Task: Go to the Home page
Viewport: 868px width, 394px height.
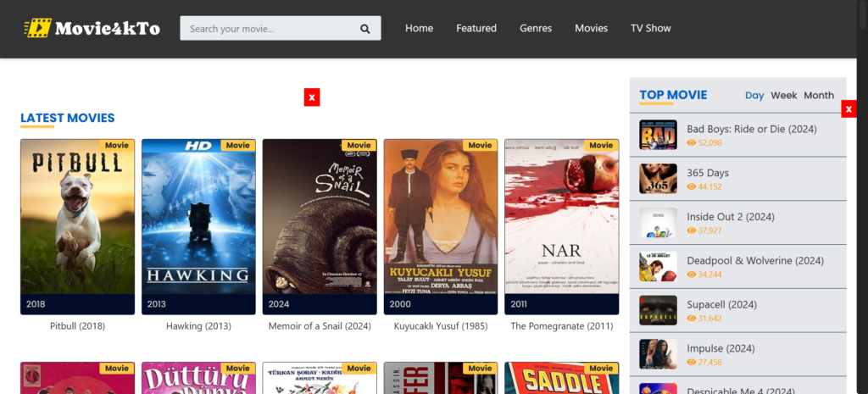Action: [x=419, y=28]
